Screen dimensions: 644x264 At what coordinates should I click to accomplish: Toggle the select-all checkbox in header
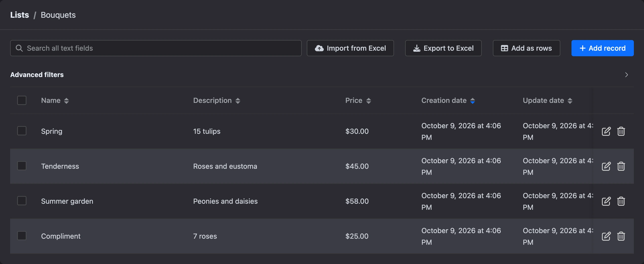[22, 100]
